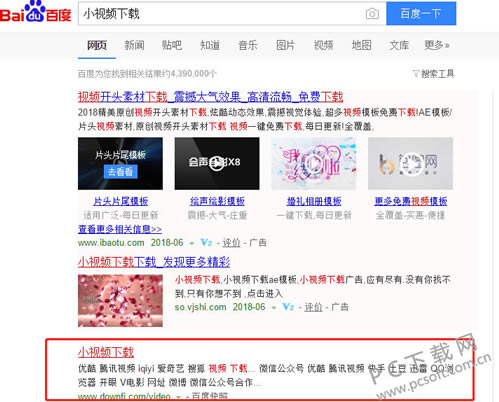The height and width of the screenshot is (402, 499).
Task: Play the 更多免费视频模板 thumbnail video
Action: 410,163
